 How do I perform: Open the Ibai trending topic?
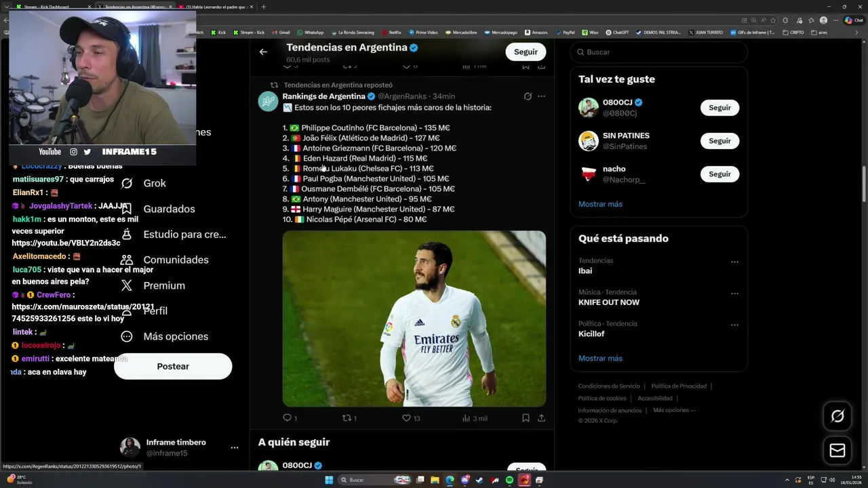[585, 270]
